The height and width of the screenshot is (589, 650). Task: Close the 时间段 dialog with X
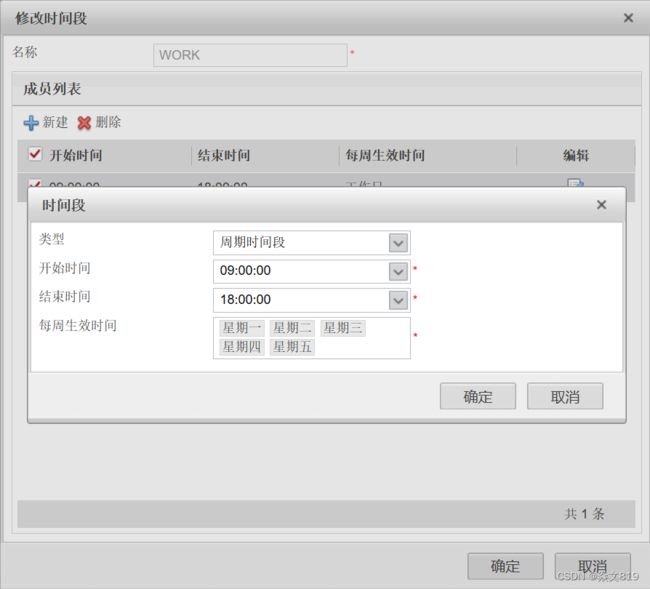pos(601,205)
